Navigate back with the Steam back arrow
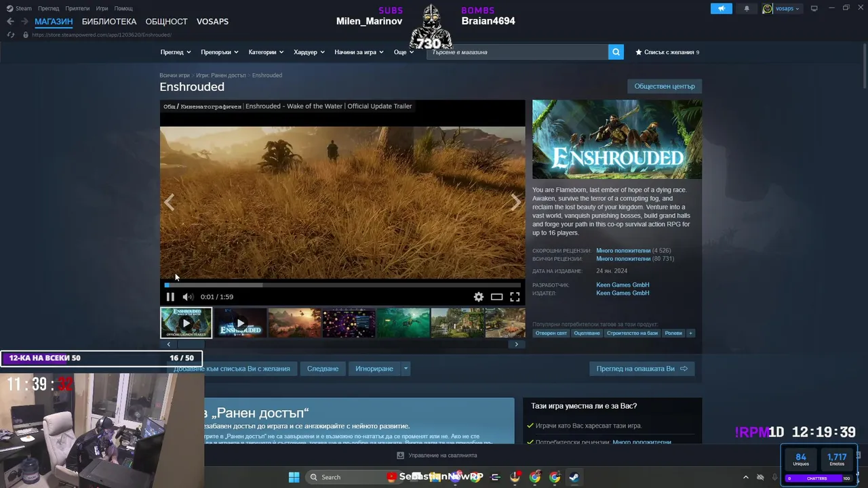The height and width of the screenshot is (488, 868). tap(10, 22)
